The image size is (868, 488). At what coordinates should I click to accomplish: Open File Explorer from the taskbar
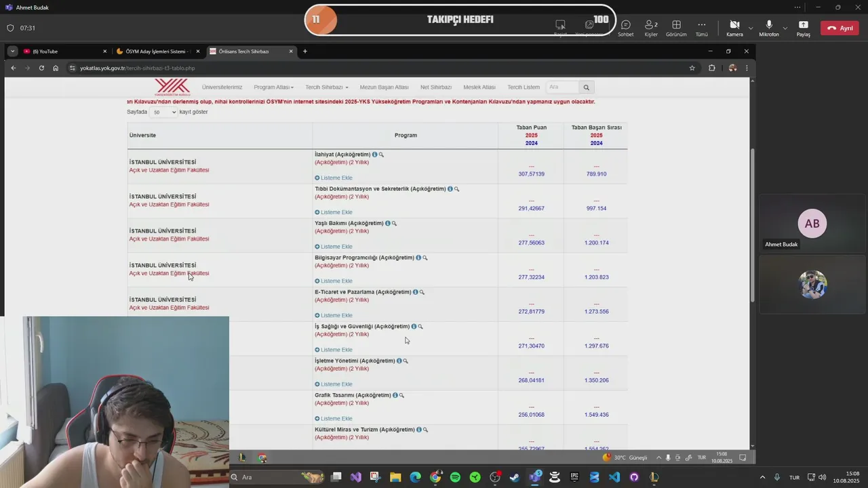click(395, 477)
